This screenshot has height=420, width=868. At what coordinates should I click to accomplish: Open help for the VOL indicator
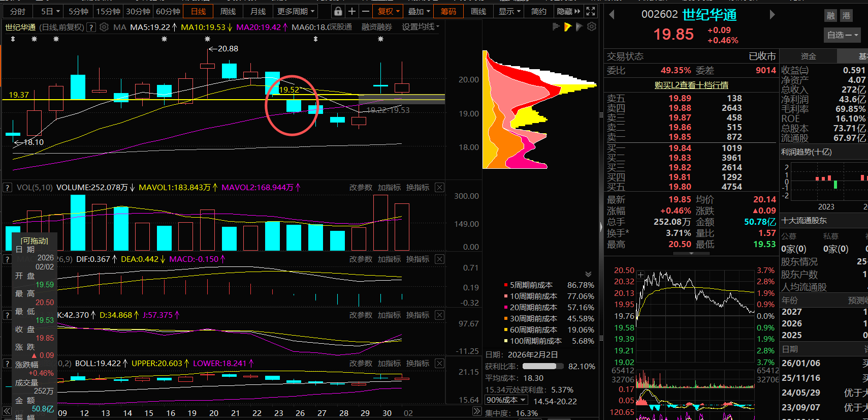7,188
